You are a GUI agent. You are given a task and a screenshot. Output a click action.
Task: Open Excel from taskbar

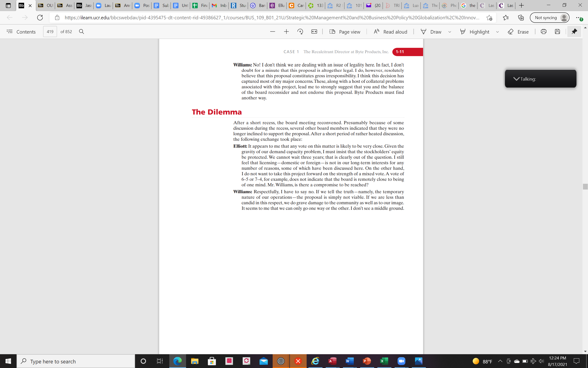384,361
